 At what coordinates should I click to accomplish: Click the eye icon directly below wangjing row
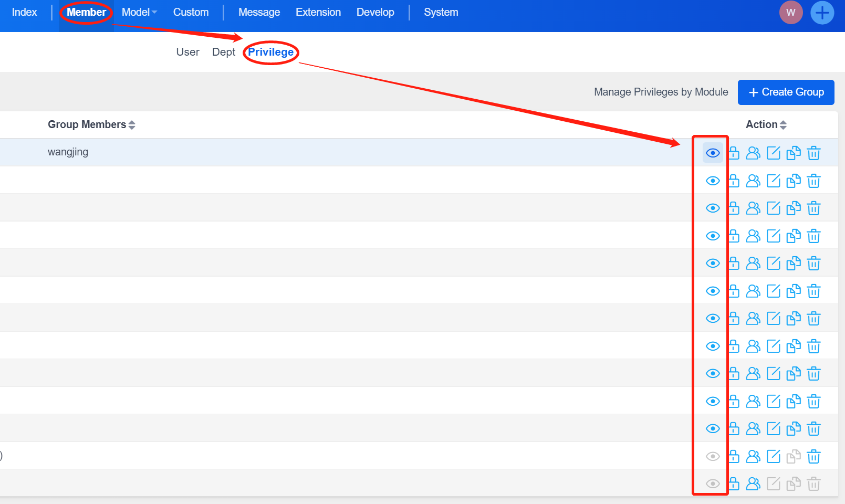pyautogui.click(x=713, y=181)
